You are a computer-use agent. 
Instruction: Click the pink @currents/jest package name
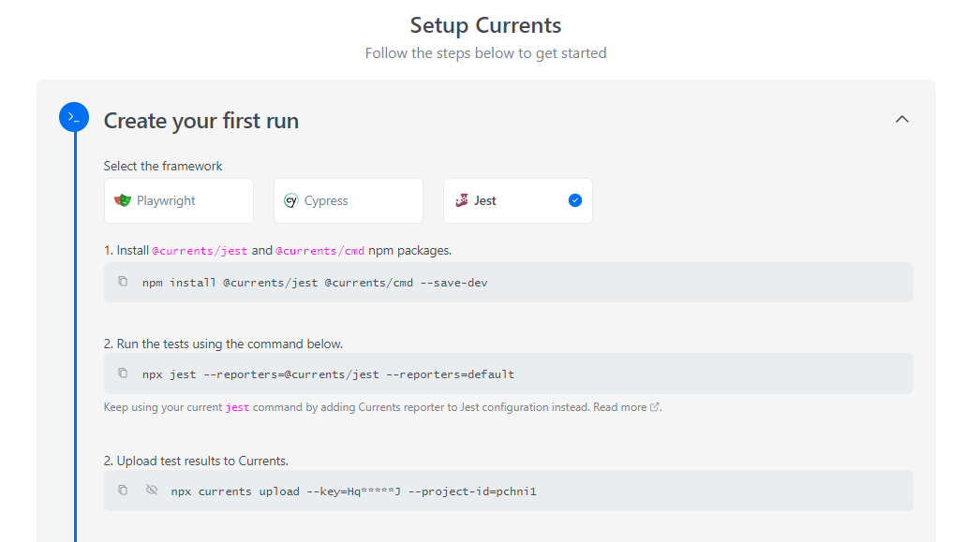[200, 251]
